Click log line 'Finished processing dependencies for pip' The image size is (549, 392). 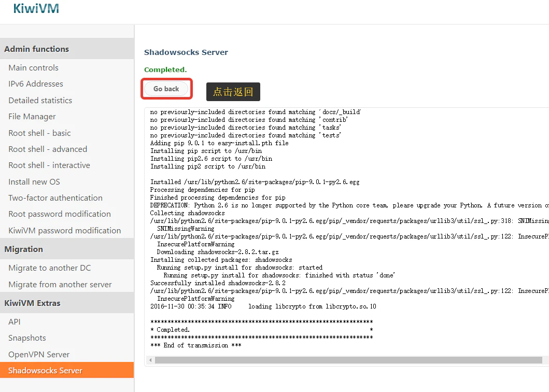click(x=218, y=198)
